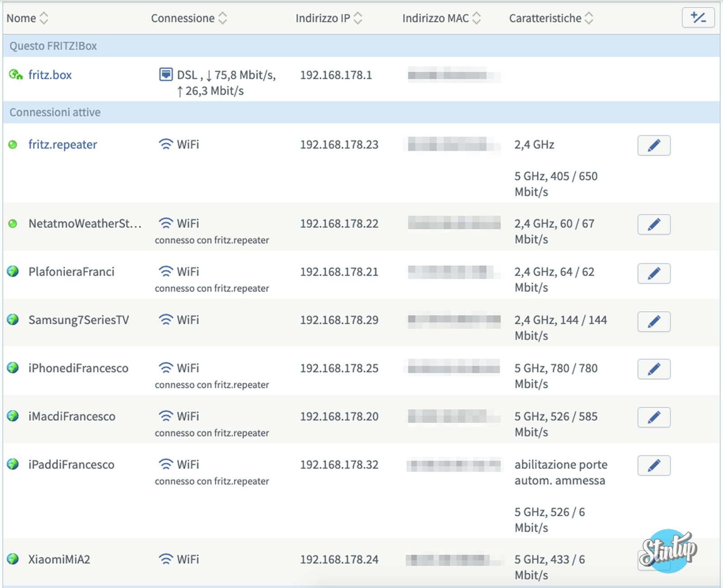Open edit for PlafonieraFranci device

pos(653,273)
